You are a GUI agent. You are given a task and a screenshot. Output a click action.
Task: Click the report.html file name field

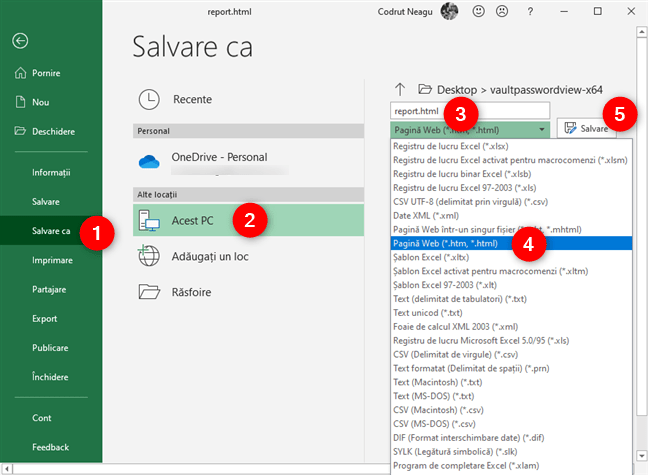coord(470,111)
